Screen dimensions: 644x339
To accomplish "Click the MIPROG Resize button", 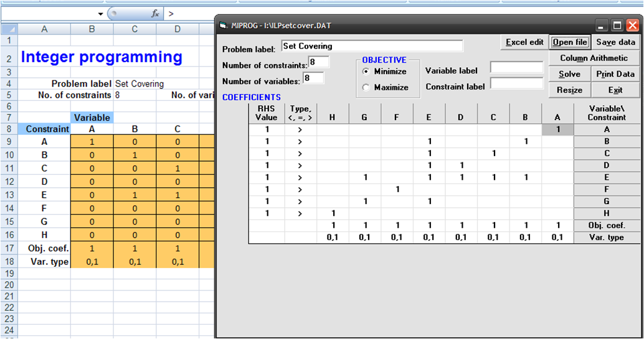I will [x=570, y=90].
